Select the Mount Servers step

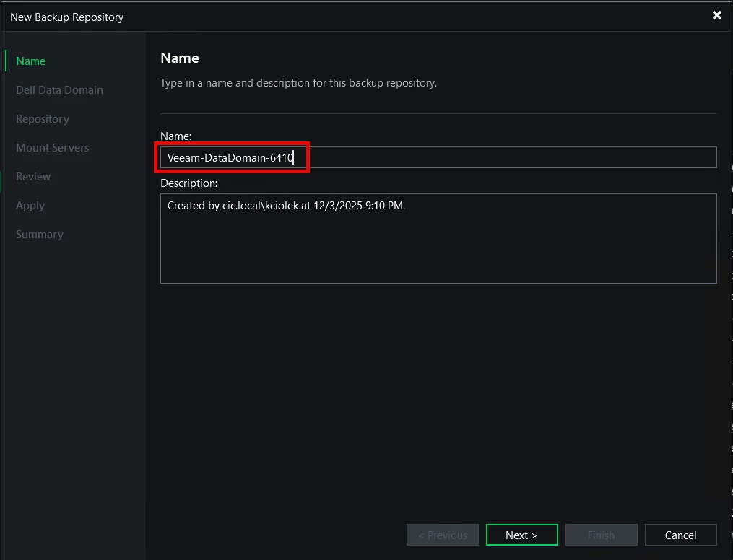click(52, 148)
